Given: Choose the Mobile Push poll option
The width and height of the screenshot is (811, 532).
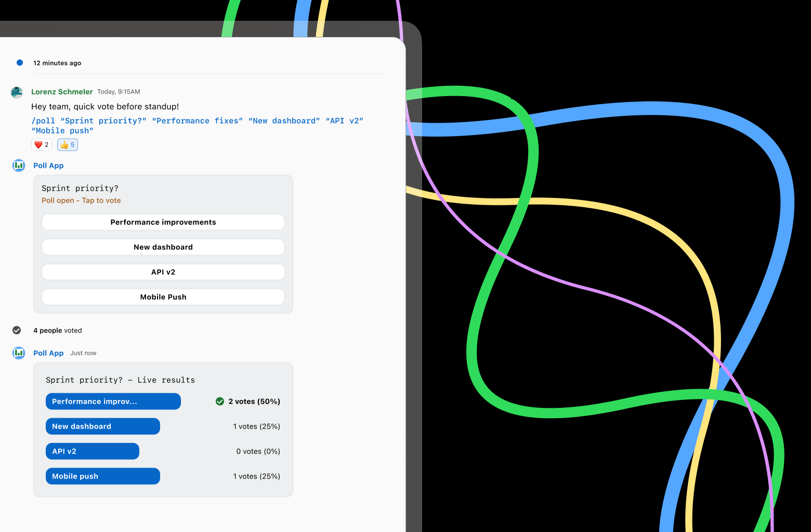Looking at the screenshot, I should pyautogui.click(x=163, y=297).
